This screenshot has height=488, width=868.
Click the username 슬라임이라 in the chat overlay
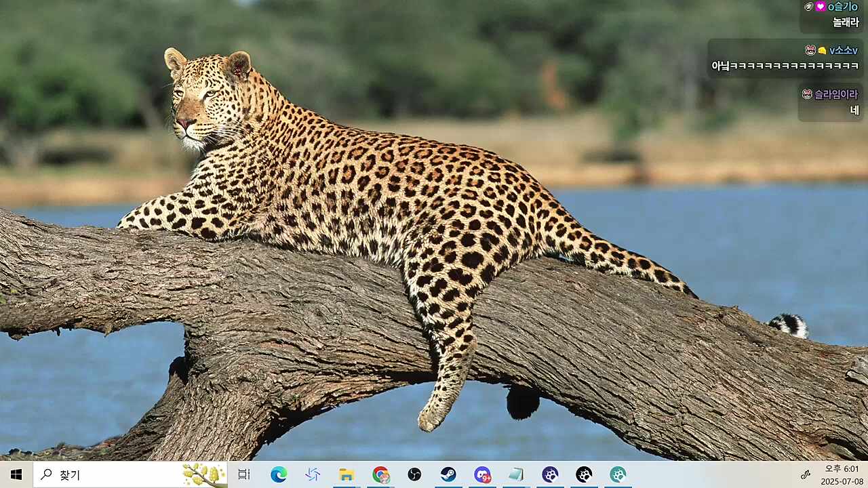click(836, 94)
